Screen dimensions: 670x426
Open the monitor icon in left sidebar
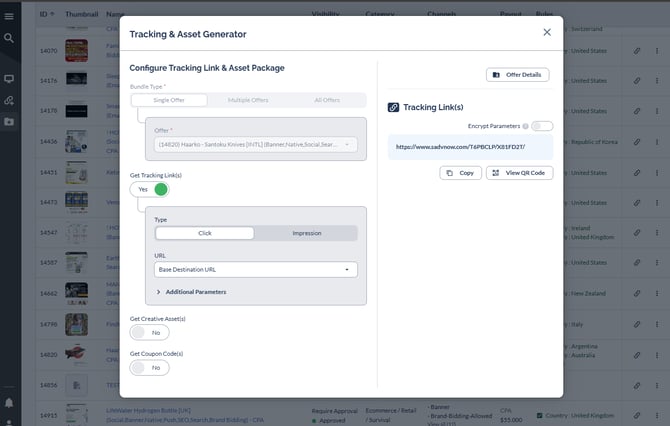point(9,78)
